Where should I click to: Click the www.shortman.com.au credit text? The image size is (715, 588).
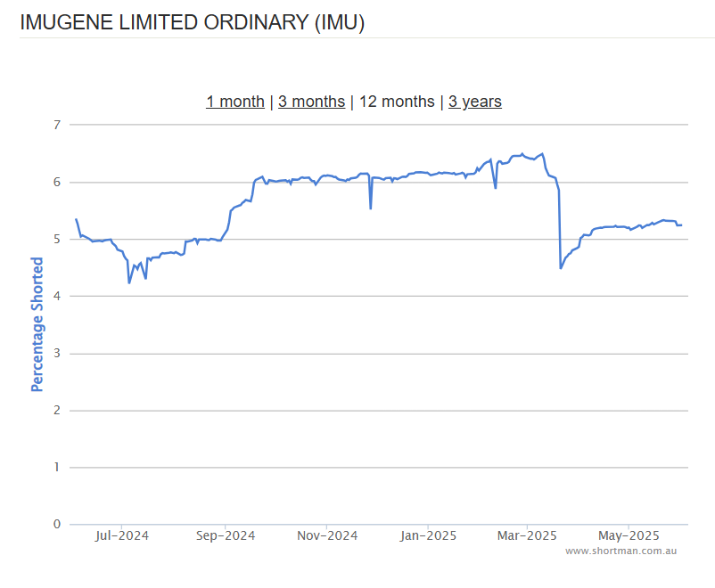coord(620,551)
